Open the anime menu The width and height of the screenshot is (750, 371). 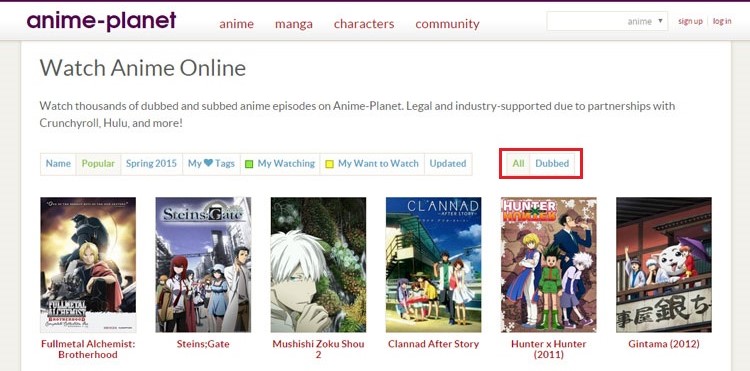pyautogui.click(x=236, y=24)
